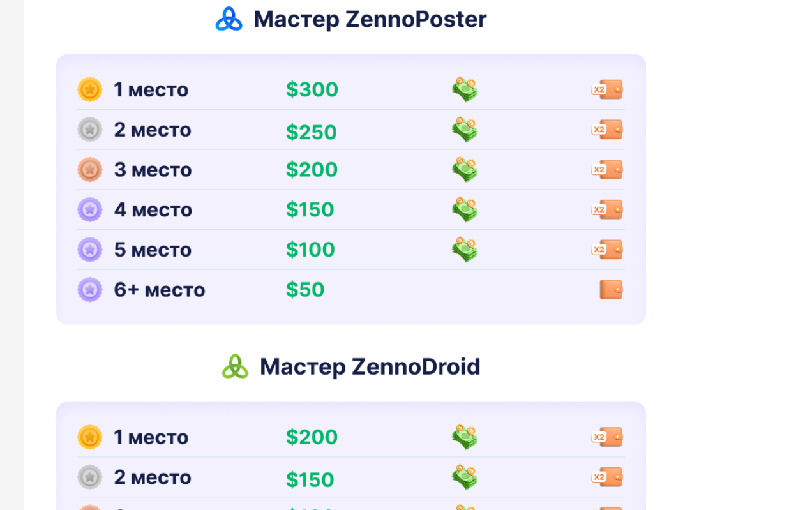
Task: Click the Мастер ZennoDroid heading
Action: pos(370,366)
